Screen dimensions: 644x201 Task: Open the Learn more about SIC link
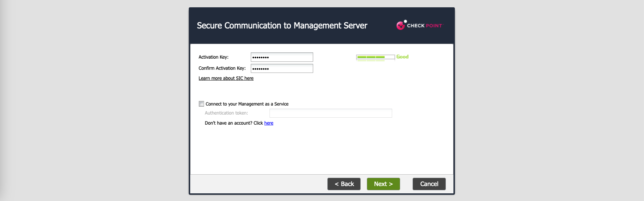tap(226, 78)
